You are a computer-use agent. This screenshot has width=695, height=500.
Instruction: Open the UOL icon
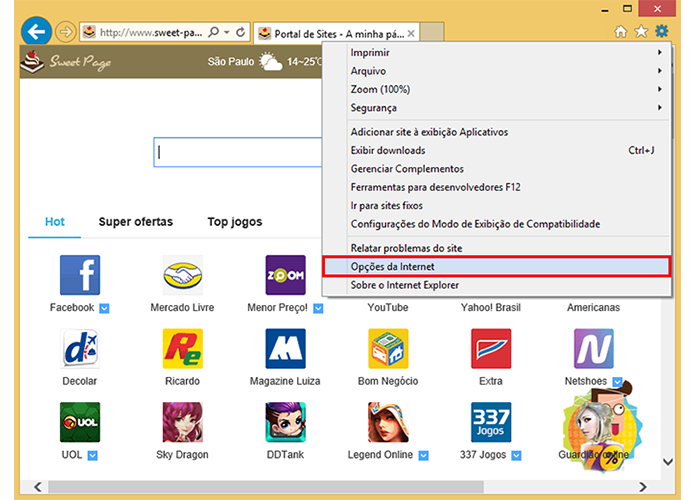tap(80, 422)
